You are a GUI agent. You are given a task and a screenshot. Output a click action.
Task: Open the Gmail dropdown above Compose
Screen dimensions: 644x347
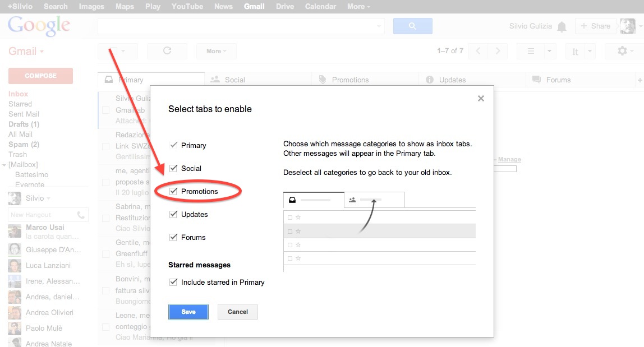point(25,50)
